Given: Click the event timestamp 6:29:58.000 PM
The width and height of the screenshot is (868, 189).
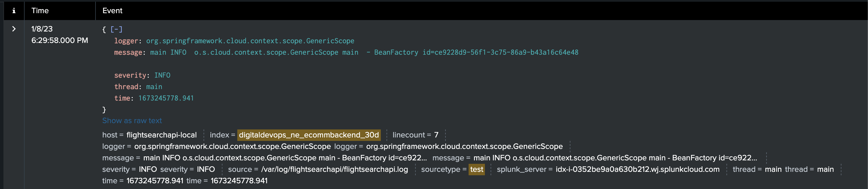Looking at the screenshot, I should coord(60,40).
